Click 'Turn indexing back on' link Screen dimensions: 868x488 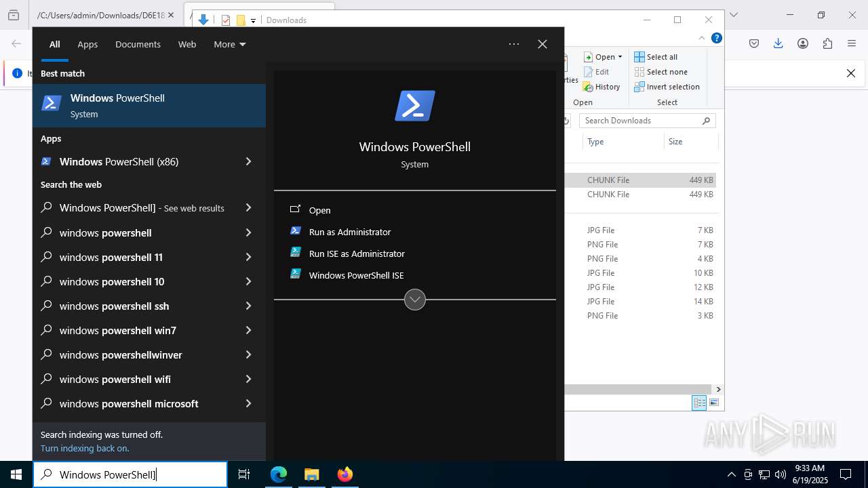point(85,448)
